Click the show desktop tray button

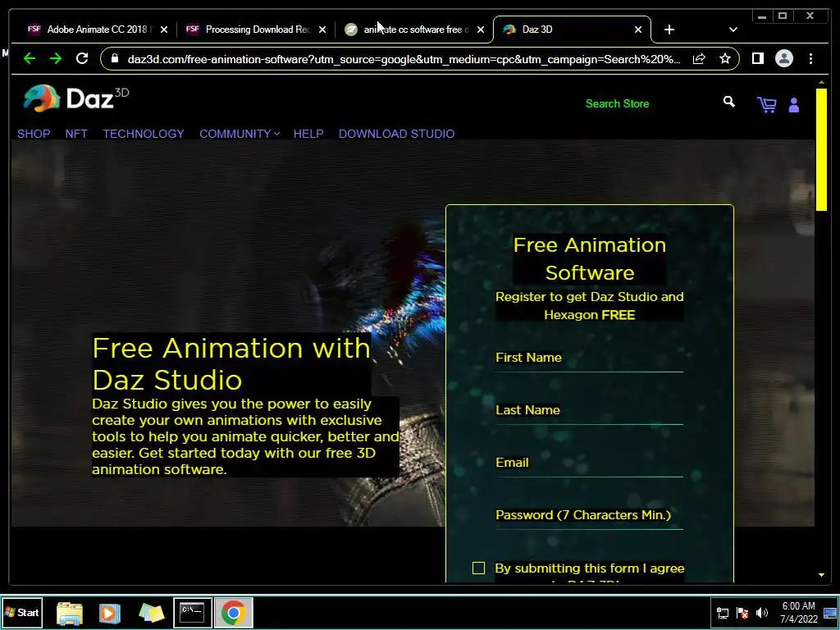(830, 612)
